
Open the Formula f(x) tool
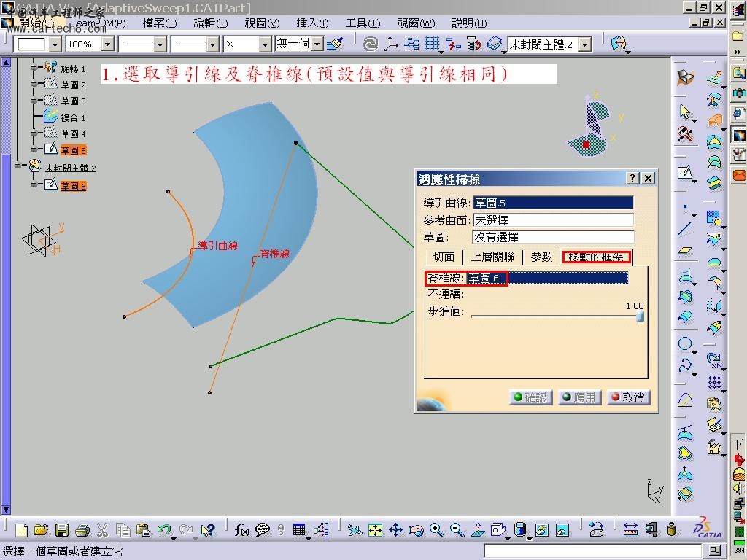(241, 530)
